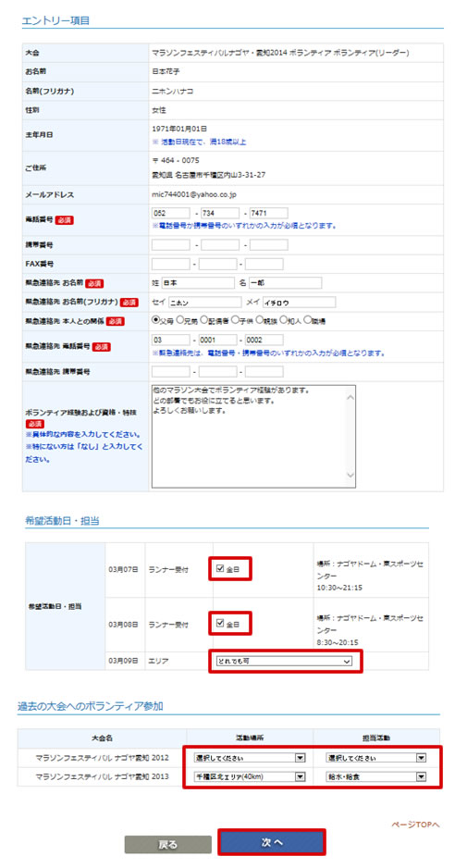Choose 配偶者 as the emergency contact relationship

(x=203, y=320)
